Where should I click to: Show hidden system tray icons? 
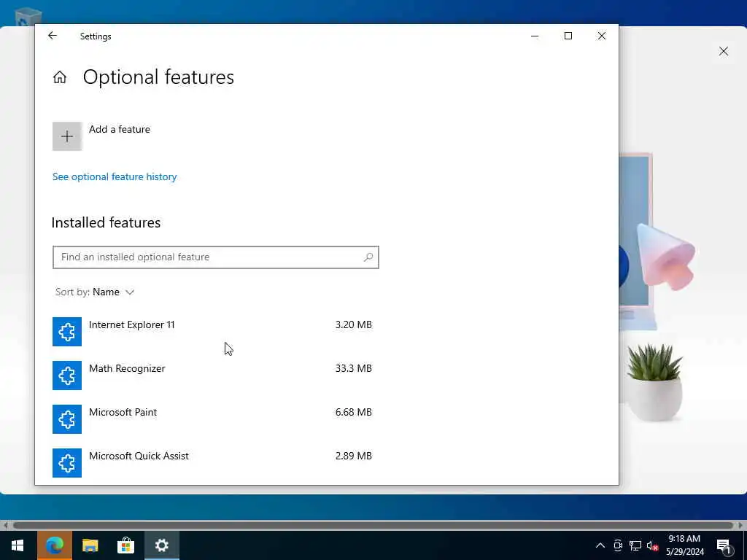pyautogui.click(x=600, y=545)
